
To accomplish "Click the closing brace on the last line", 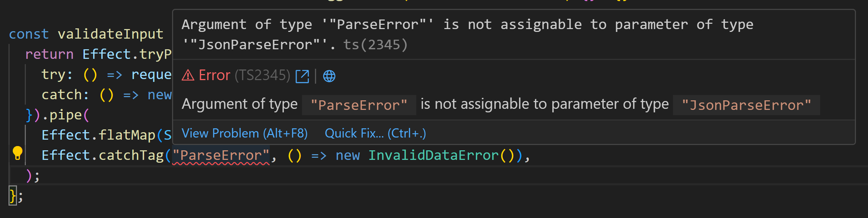I will (13, 196).
